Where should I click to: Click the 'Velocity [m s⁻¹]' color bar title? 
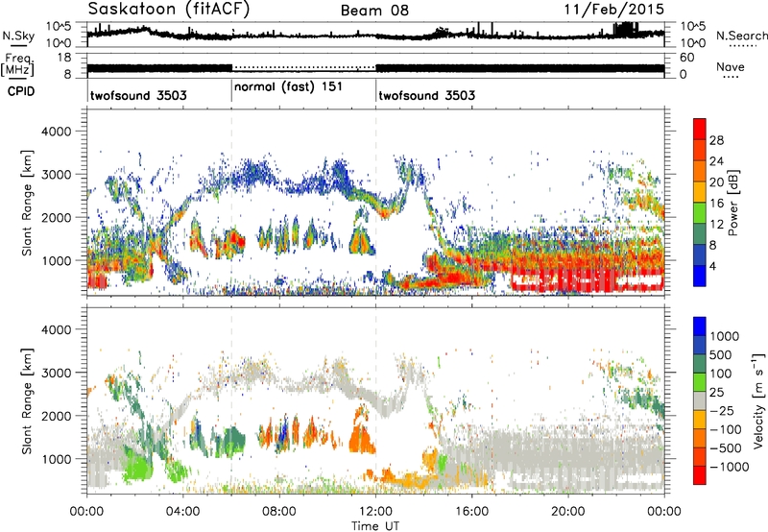pyautogui.click(x=758, y=400)
